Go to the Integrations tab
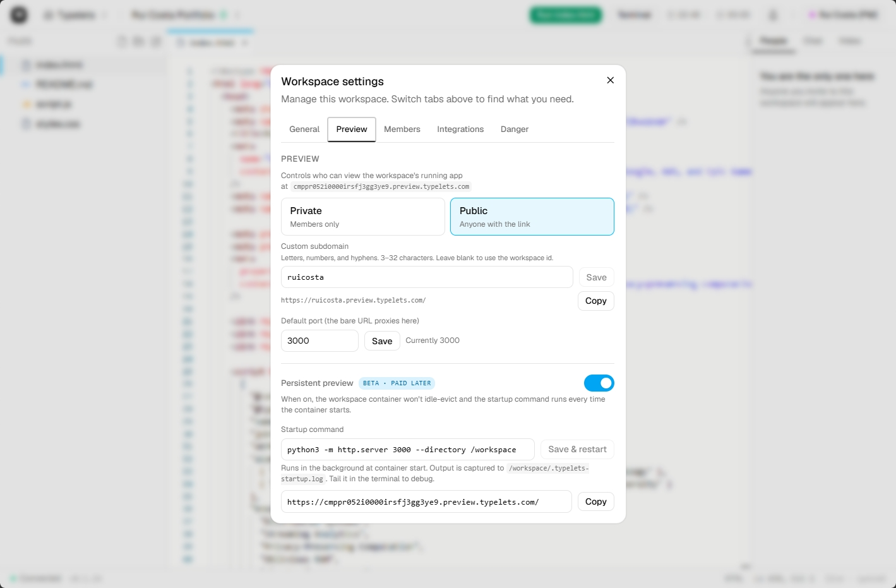The height and width of the screenshot is (588, 896). 460,129
